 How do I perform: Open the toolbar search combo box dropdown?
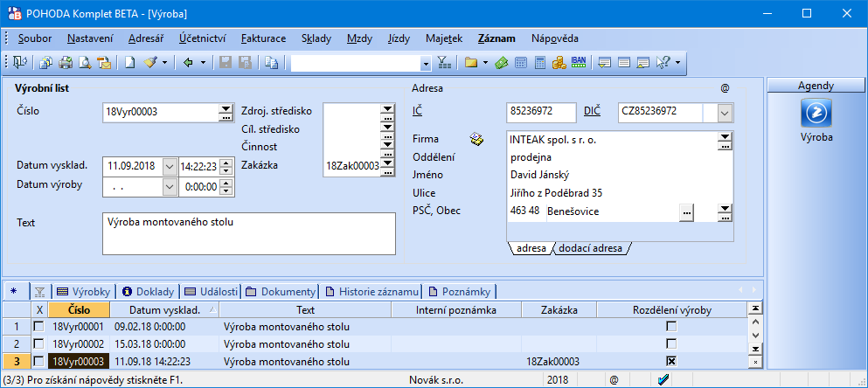tap(425, 63)
